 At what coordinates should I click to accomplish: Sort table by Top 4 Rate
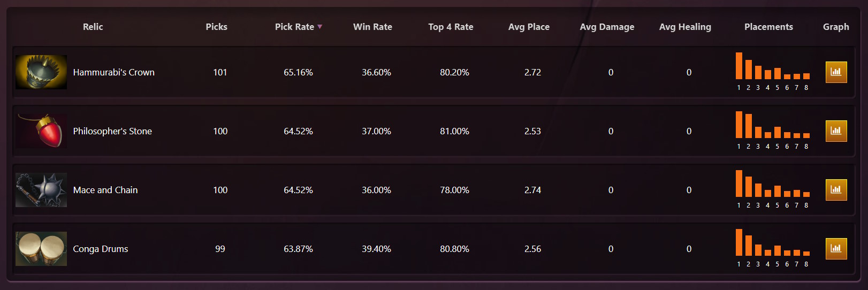[451, 27]
